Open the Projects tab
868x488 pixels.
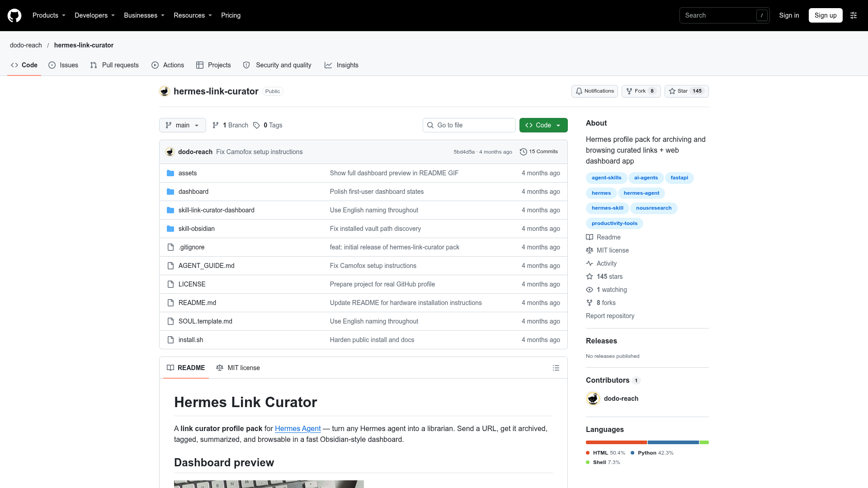point(213,65)
